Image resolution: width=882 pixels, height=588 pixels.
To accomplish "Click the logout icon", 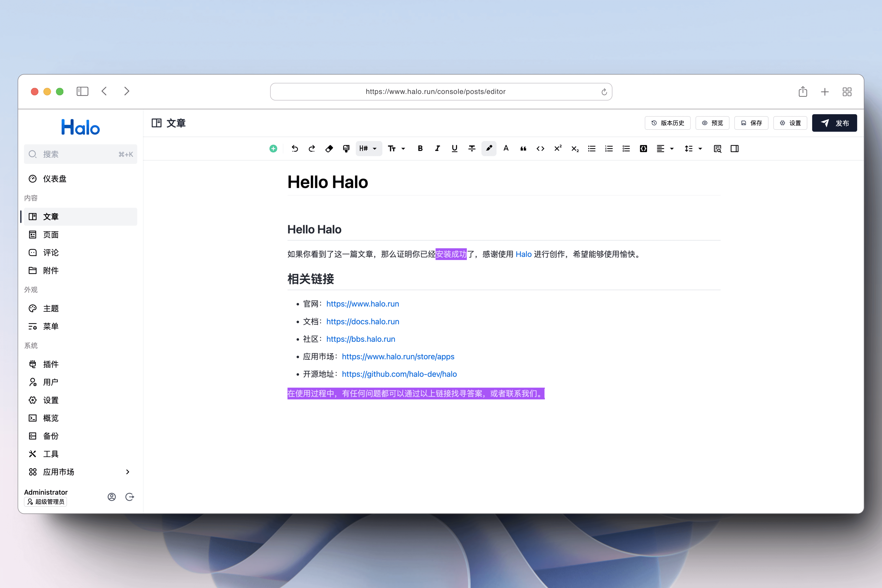I will coord(130,497).
